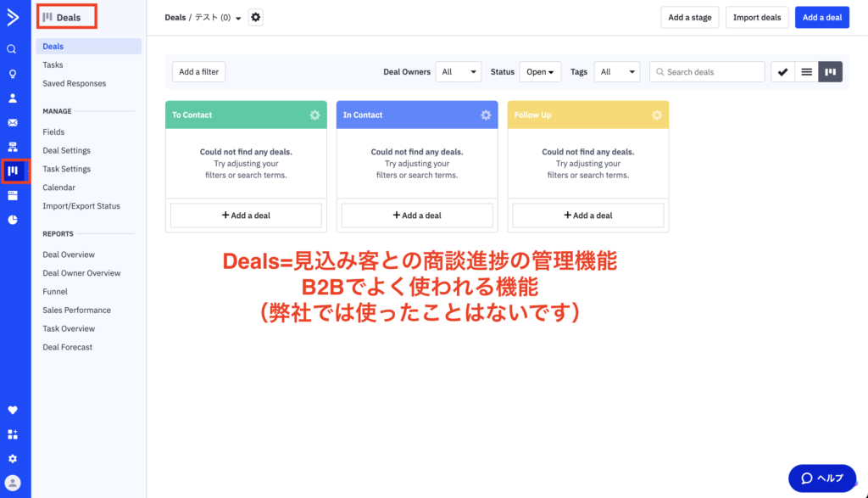This screenshot has height=498, width=868.
Task: Open Deal Settings
Action: [x=66, y=150]
